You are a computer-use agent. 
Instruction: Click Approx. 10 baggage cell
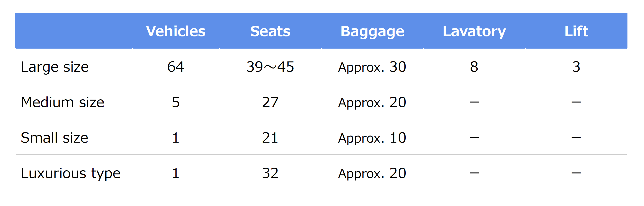coord(372,138)
